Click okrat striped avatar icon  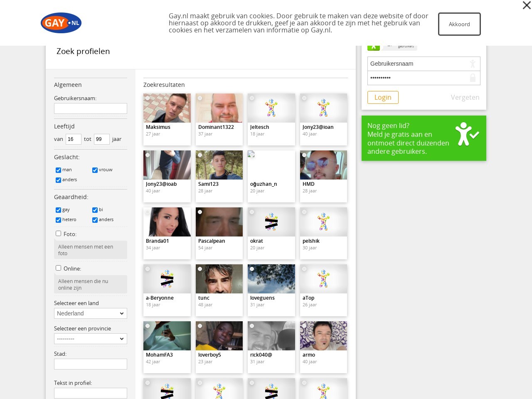click(x=271, y=222)
